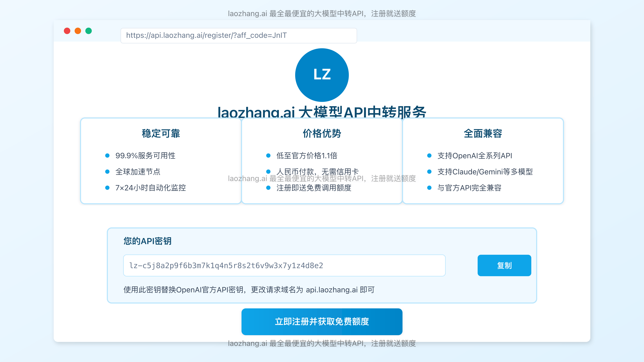Screen dimensions: 644x362
Task: Click the bullet icon beside 支持OpenAI全系列API
Action: [x=430, y=156]
